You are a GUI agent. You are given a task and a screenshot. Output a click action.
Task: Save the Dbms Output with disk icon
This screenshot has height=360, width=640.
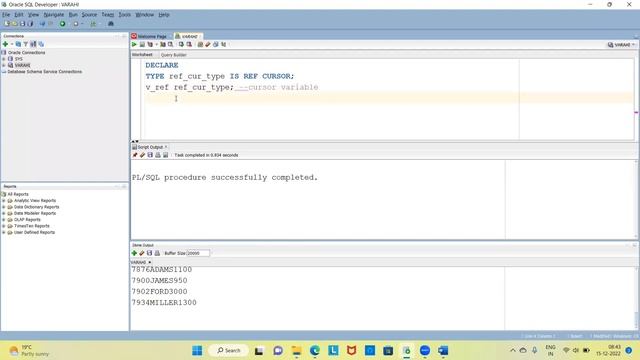coord(149,253)
